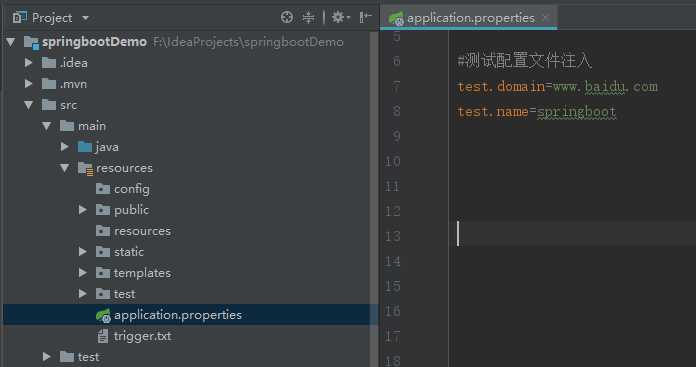Viewport: 696px width, 367px height.
Task: Select application.properties in project tree
Action: 178,315
